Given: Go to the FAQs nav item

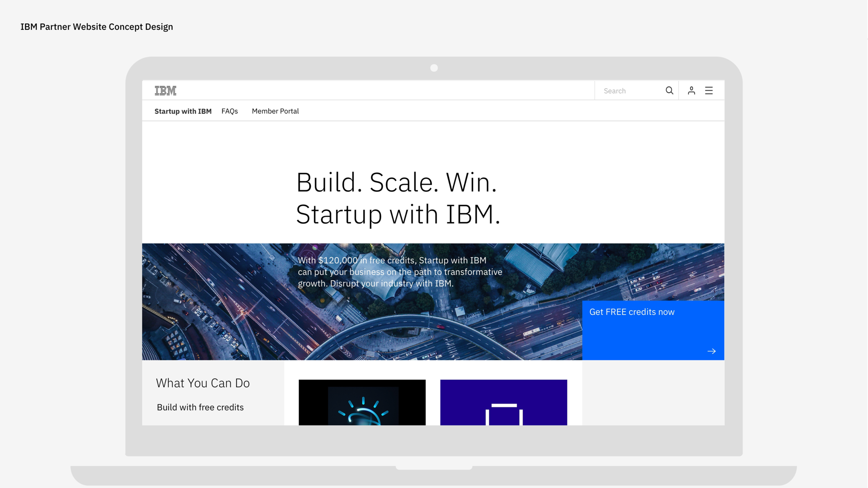Looking at the screenshot, I should tap(229, 111).
